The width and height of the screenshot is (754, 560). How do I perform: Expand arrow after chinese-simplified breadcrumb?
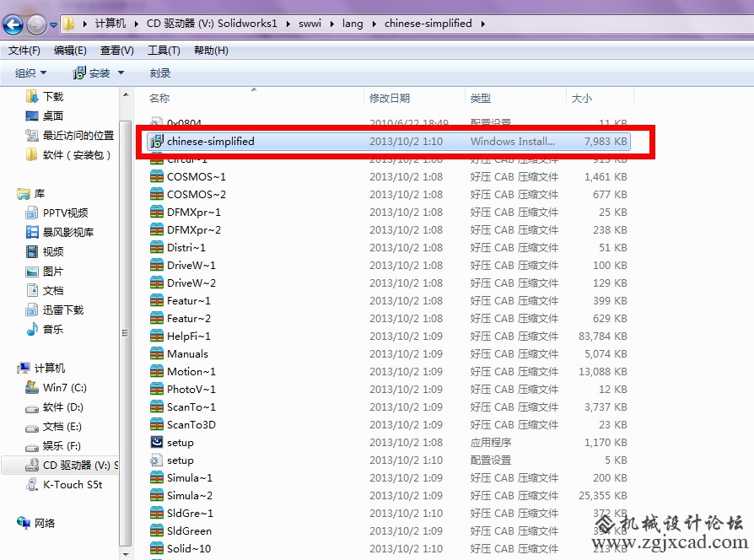click(x=482, y=24)
